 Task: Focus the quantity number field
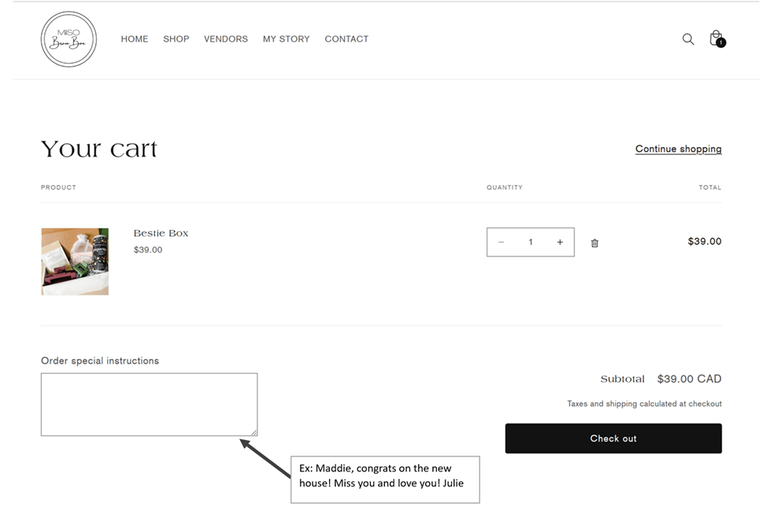pyautogui.click(x=531, y=242)
